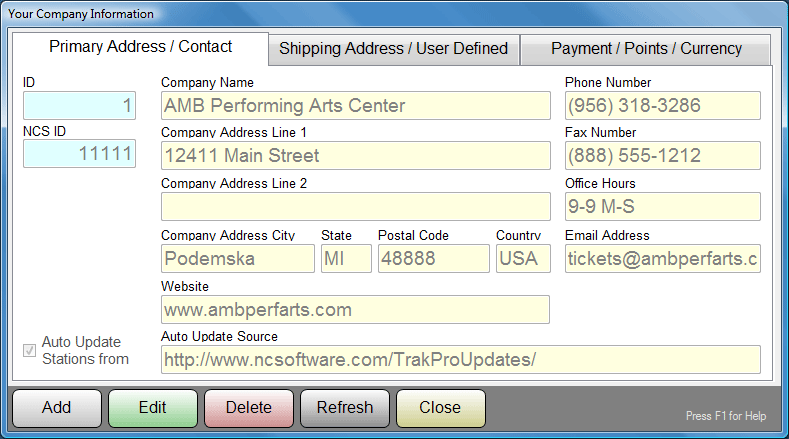This screenshot has height=439, width=789.
Task: Select the NCS ID field
Action: tap(79, 153)
